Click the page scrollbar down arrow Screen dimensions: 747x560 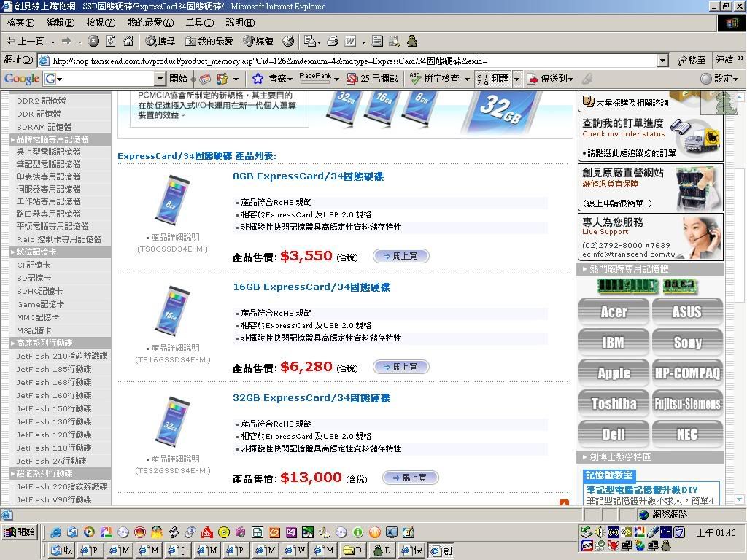739,499
